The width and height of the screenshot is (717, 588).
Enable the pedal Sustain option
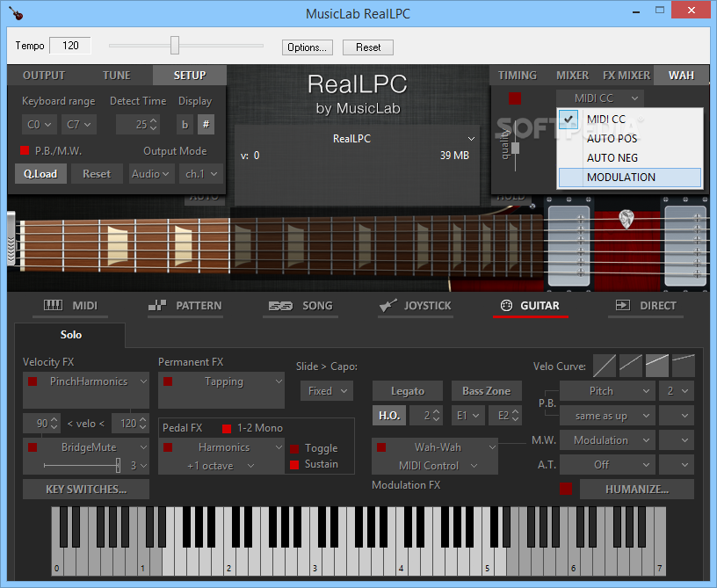tap(294, 465)
